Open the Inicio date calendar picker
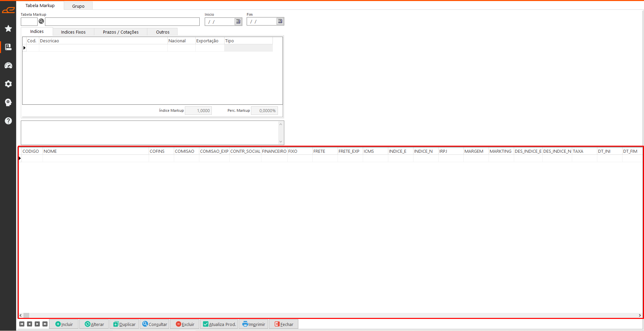Image resolution: width=644 pixels, height=331 pixels. point(238,21)
